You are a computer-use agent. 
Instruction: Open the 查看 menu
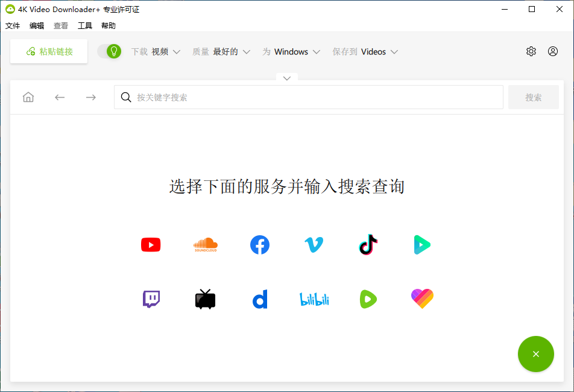61,25
